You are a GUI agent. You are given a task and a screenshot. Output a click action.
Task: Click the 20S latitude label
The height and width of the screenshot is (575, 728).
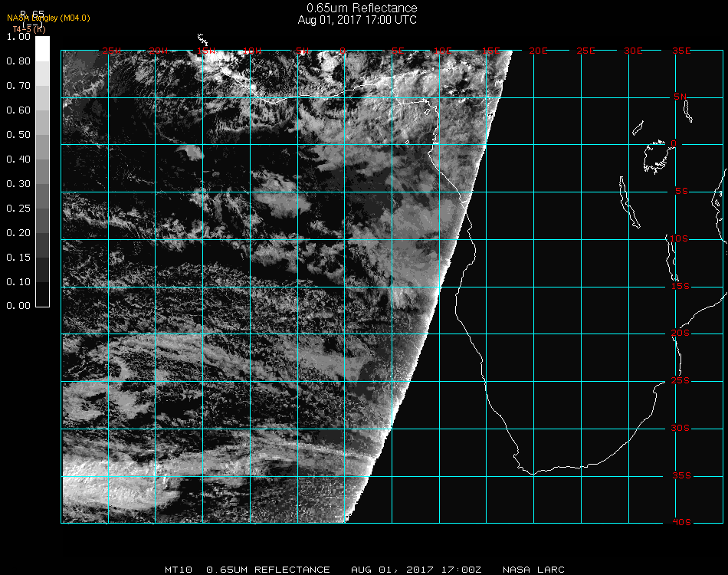680,333
